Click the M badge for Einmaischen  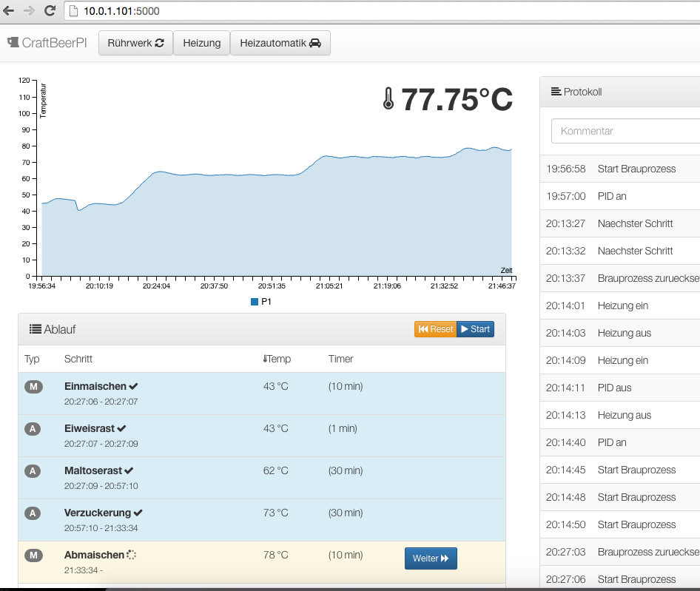point(33,387)
